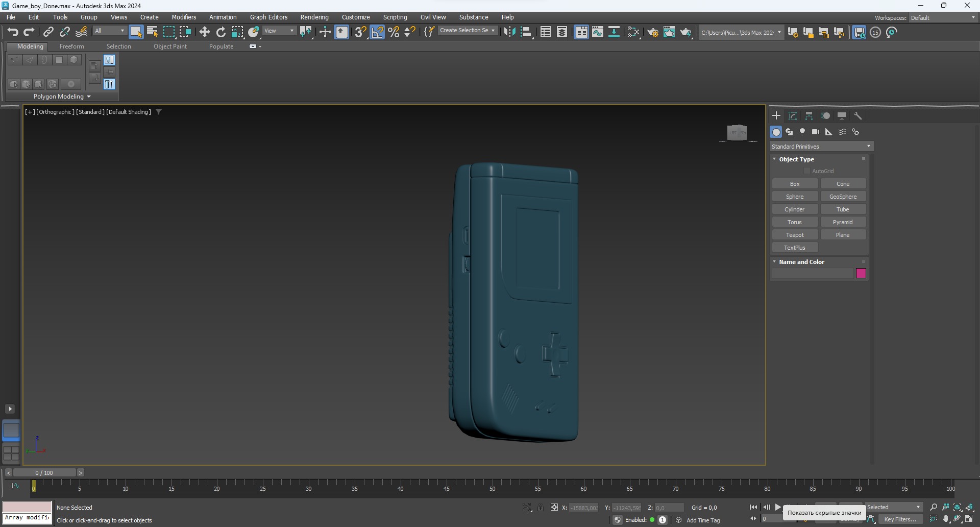Click the TextPlus button

(x=795, y=248)
